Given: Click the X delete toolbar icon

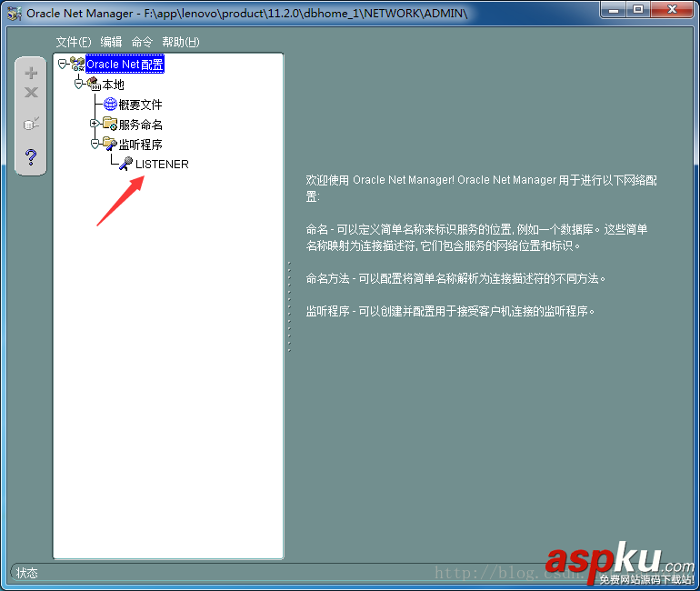Looking at the screenshot, I should pos(31,93).
